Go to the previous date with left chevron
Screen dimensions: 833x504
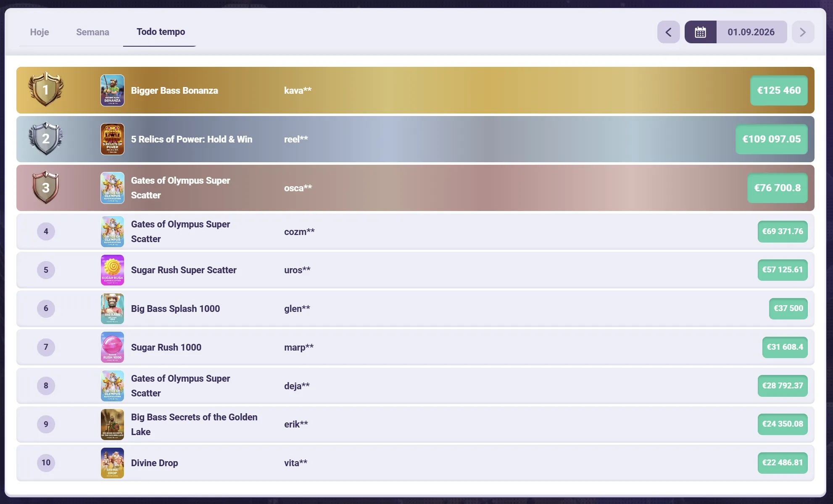[668, 32]
